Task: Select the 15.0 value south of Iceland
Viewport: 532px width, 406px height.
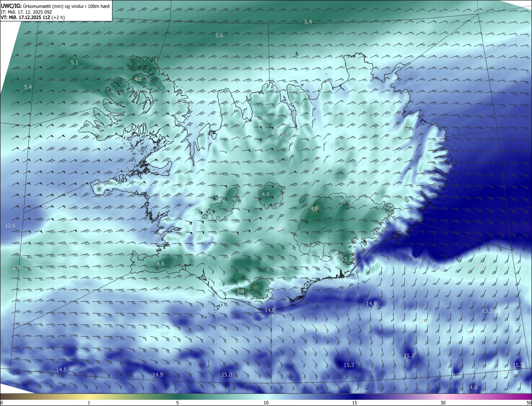Action: [227, 375]
